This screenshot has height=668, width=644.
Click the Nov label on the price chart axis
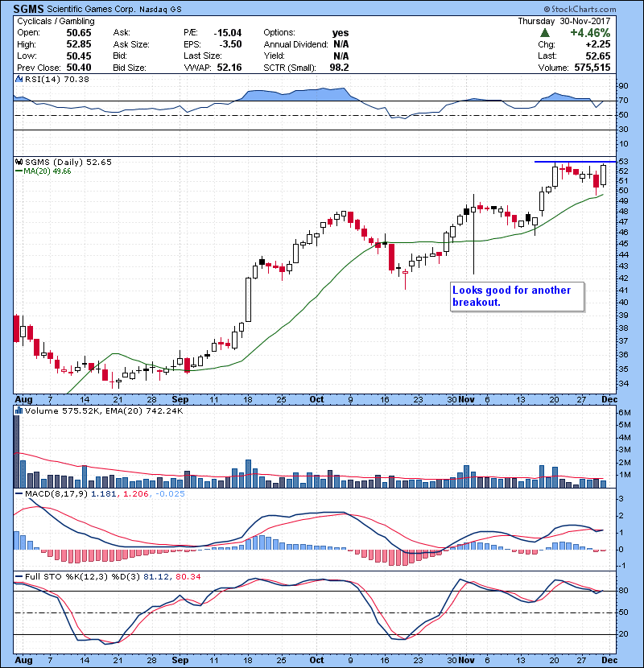pyautogui.click(x=467, y=400)
